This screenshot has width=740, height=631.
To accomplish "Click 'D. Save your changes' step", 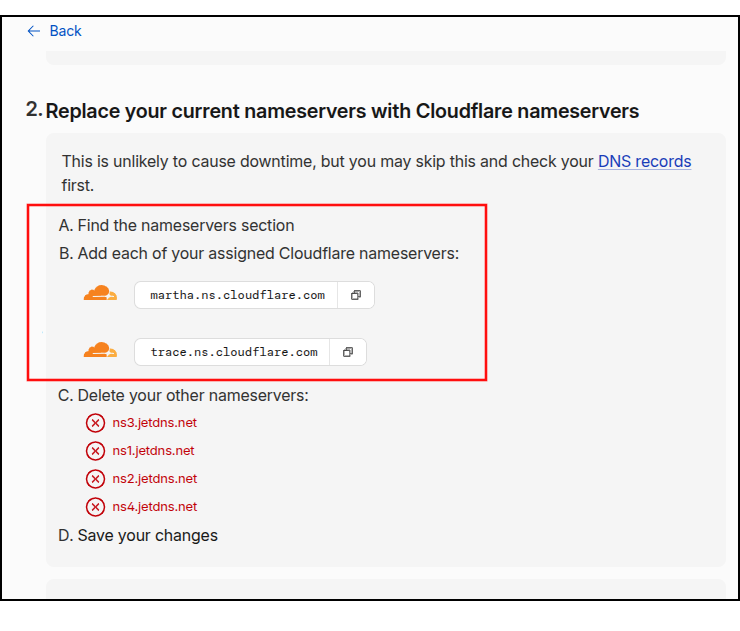I will point(138,536).
